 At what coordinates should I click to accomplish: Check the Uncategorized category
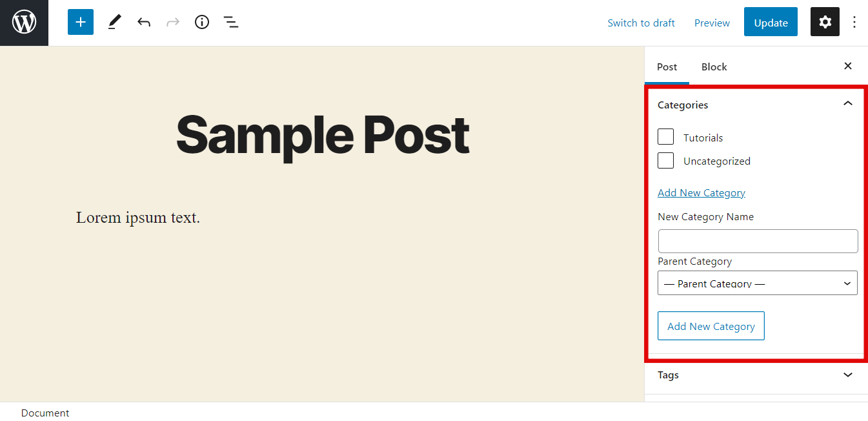coord(665,160)
